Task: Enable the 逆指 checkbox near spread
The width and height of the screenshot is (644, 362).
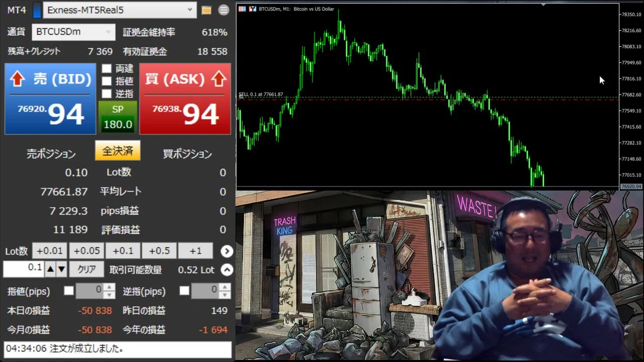Action: click(x=107, y=94)
